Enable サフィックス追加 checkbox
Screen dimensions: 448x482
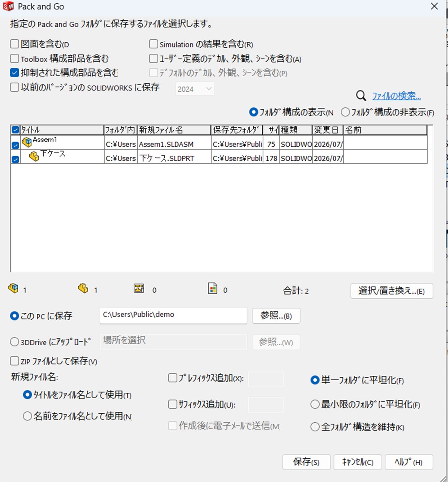pyautogui.click(x=173, y=404)
